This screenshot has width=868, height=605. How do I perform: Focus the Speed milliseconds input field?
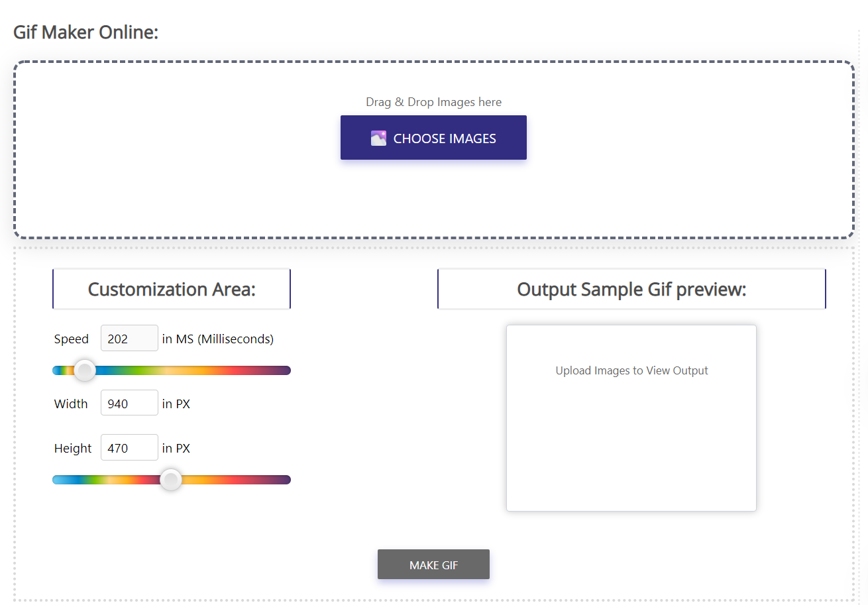(x=129, y=338)
